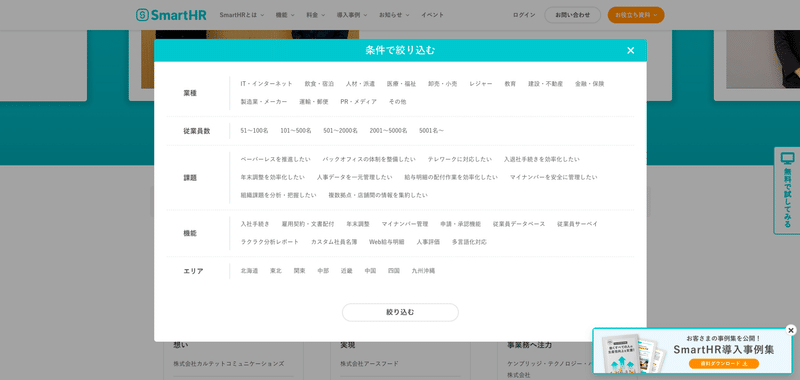800x380 pixels.
Task: Select industry 建設・不動産
Action: click(545, 84)
